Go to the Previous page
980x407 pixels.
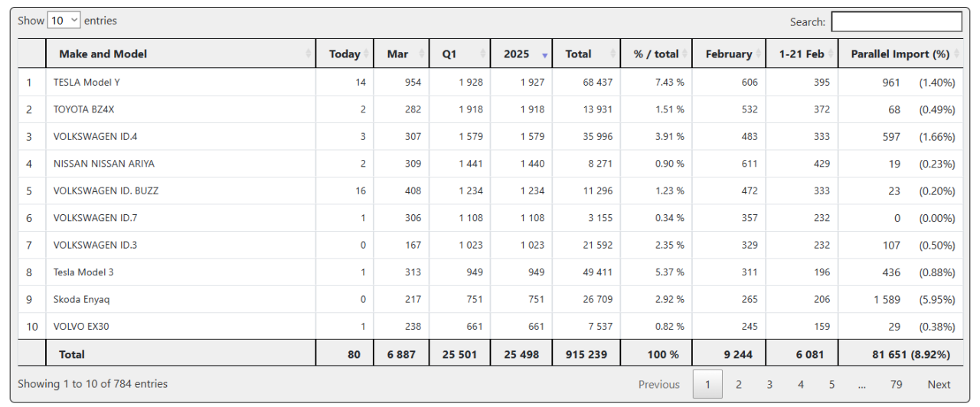658,385
